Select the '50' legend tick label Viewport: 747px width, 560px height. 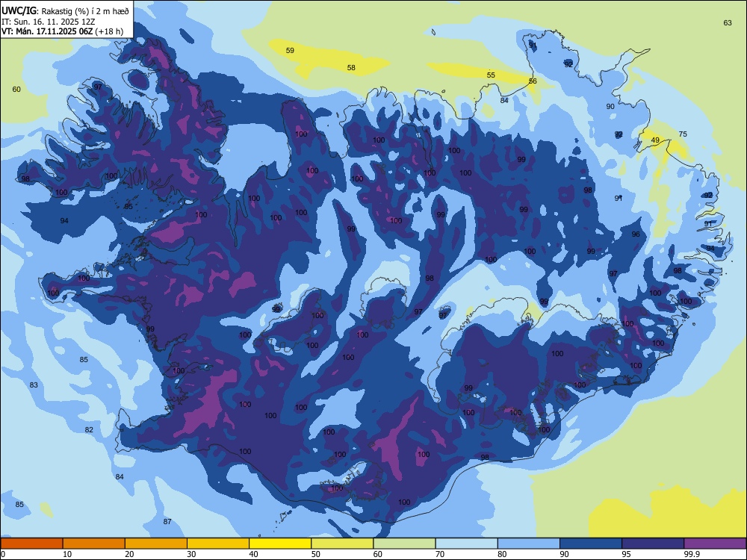pyautogui.click(x=316, y=554)
